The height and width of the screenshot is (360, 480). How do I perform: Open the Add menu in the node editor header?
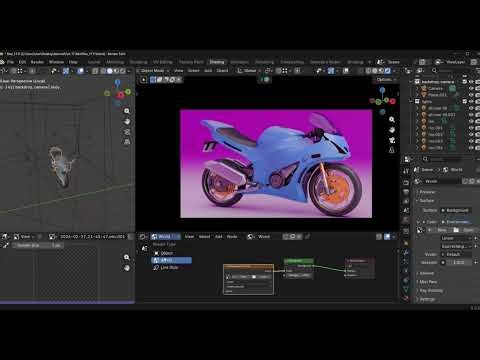tap(219, 237)
